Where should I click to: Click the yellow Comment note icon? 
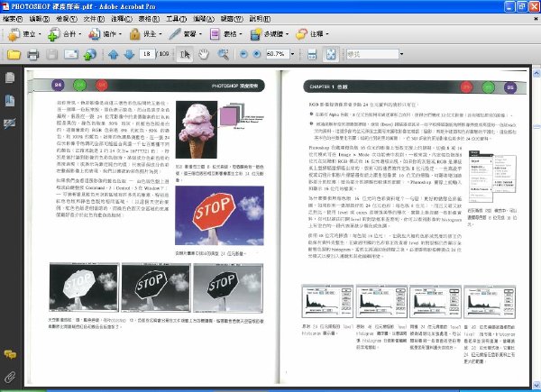pyautogui.click(x=301, y=34)
